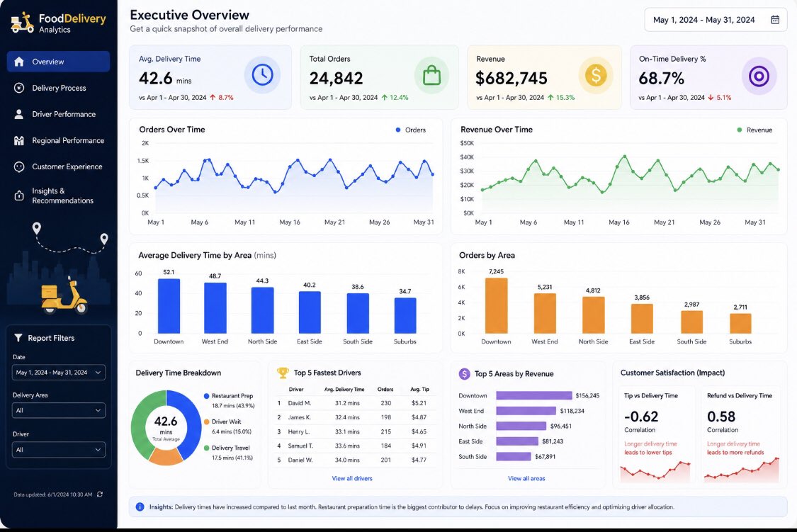797x532 pixels.
Task: Open Insights & Recommendations
Action: tap(59, 196)
